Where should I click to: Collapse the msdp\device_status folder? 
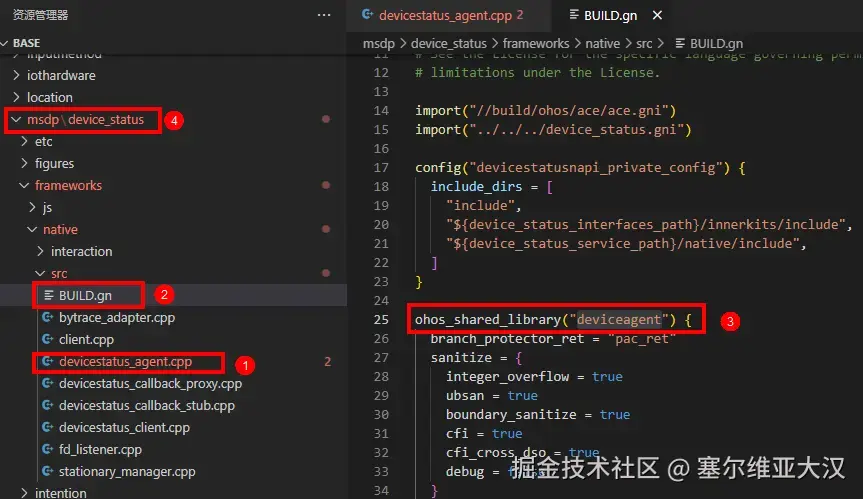tap(16, 119)
